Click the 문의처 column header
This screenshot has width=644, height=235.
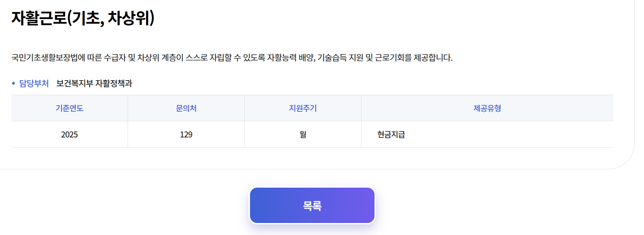(x=186, y=108)
